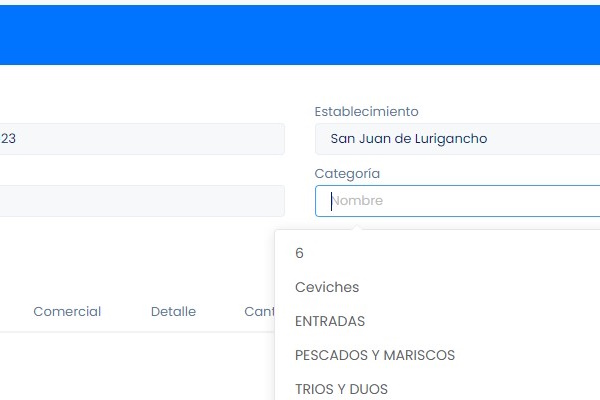Screen dimensions: 600x400
Task: Click the empty table area below Comercial
Action: point(67,365)
